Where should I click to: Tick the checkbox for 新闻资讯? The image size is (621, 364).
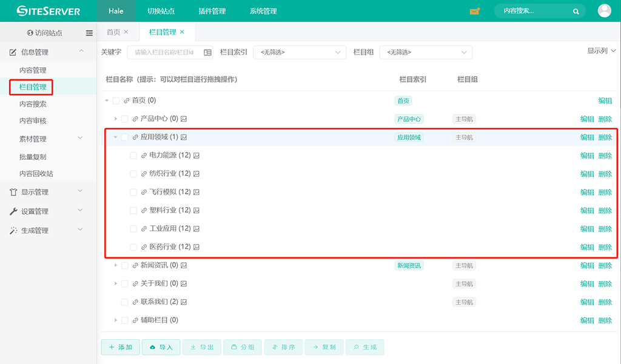point(125,265)
